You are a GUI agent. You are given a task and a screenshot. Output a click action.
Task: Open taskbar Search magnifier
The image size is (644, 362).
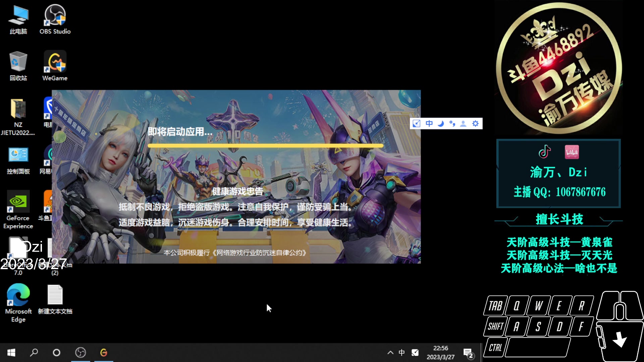(x=34, y=353)
